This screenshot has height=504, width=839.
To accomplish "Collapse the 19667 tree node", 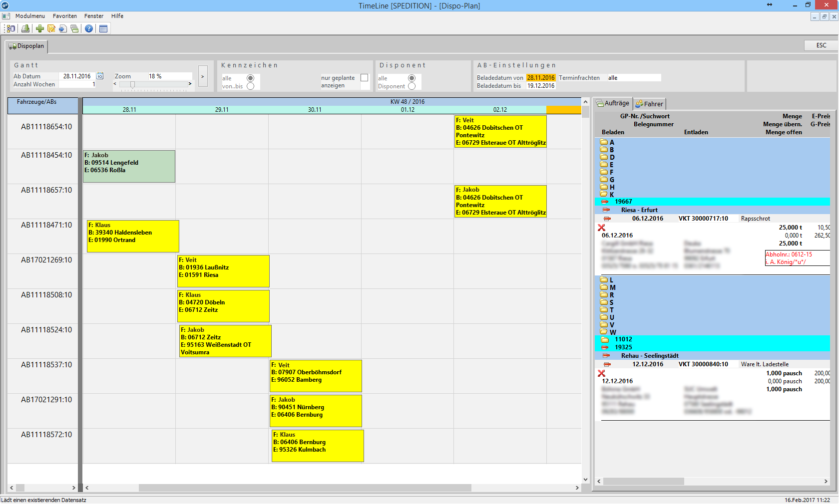I will pyautogui.click(x=605, y=202).
